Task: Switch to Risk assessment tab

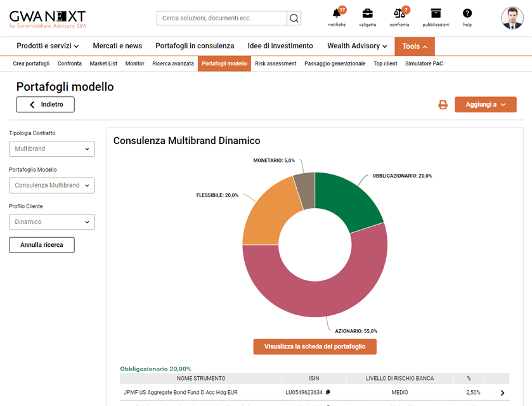Action: pos(275,63)
